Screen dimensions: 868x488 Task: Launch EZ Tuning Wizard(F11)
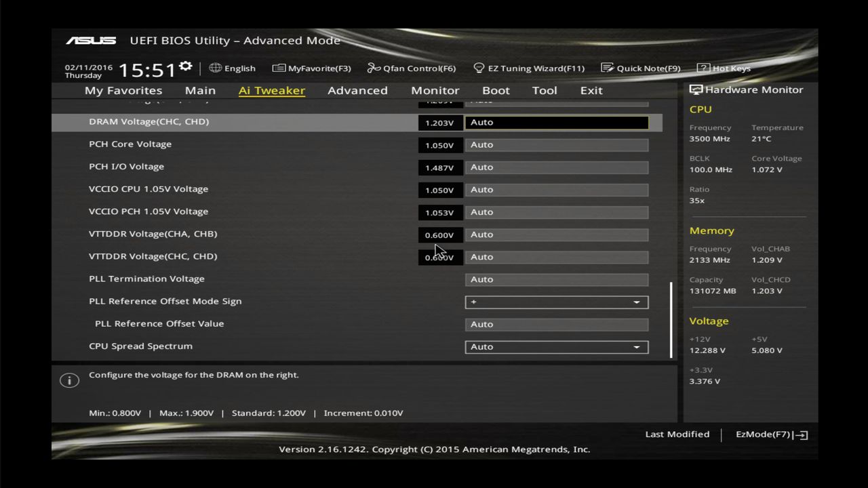click(529, 68)
